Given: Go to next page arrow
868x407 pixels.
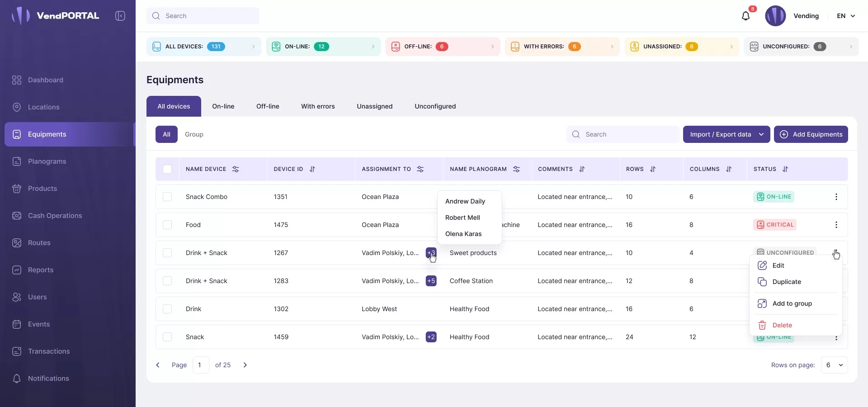Looking at the screenshot, I should click(245, 365).
